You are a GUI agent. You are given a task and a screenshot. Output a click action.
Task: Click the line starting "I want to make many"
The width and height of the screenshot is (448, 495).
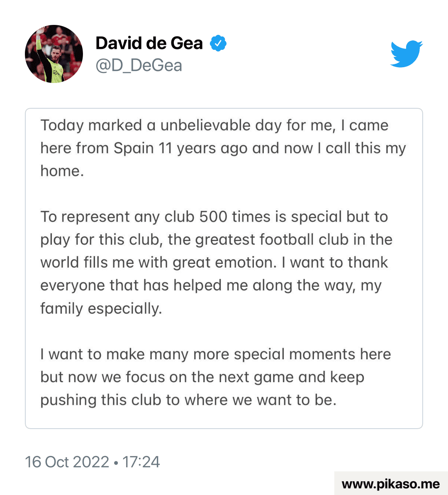pos(215,354)
